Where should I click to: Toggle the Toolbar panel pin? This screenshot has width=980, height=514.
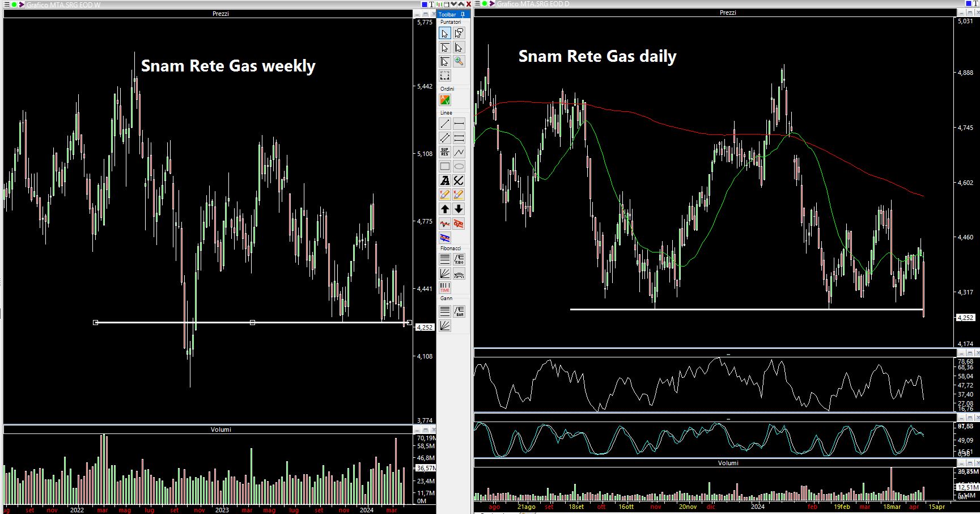[463, 14]
